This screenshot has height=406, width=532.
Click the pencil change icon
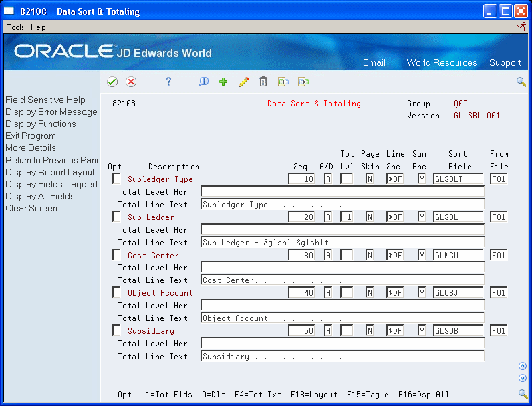point(243,82)
